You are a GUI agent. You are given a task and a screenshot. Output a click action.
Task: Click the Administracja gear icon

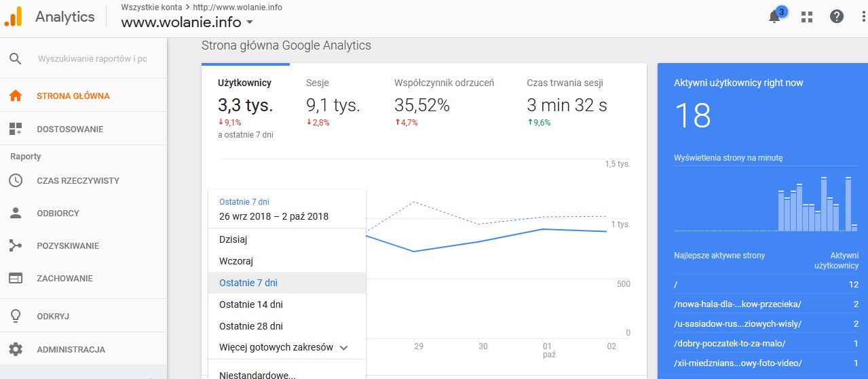click(x=16, y=349)
